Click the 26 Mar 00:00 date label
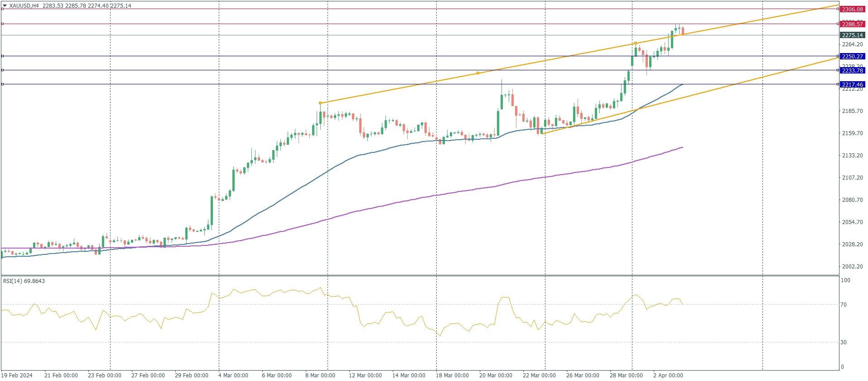868x381 pixels. click(583, 376)
